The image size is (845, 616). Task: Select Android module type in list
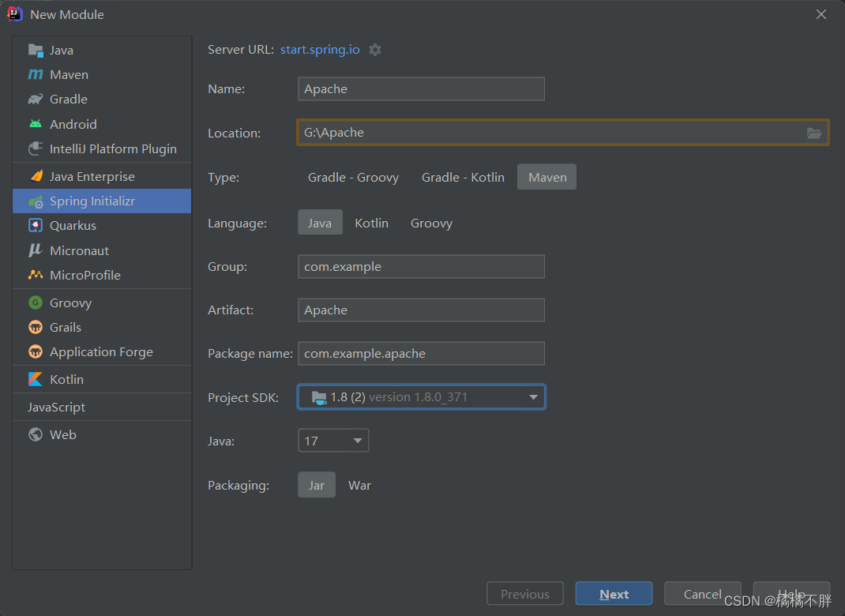73,124
